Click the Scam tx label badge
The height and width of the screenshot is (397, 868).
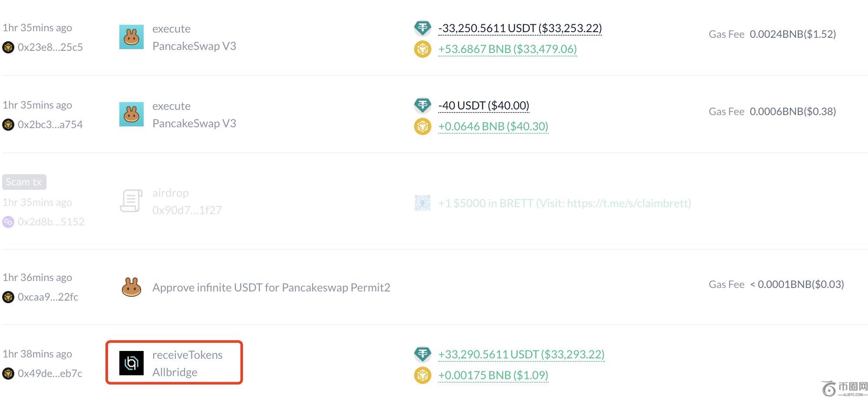[x=24, y=182]
